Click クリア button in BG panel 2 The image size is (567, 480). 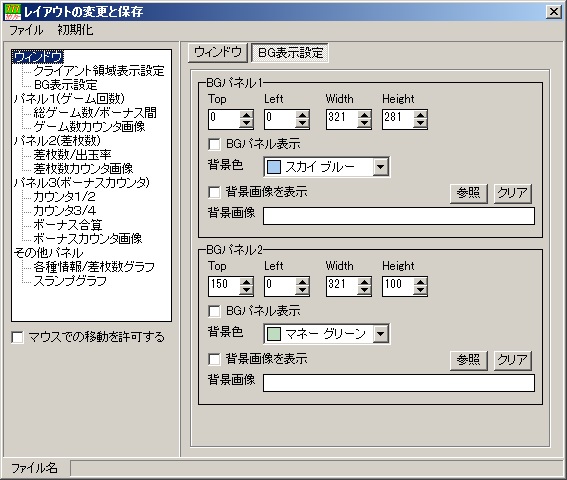click(512, 360)
